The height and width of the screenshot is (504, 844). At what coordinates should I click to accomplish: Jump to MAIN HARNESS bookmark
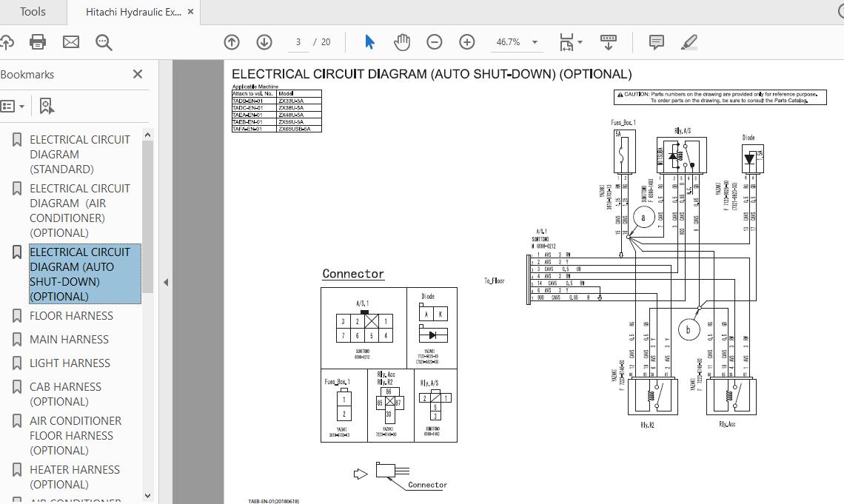pyautogui.click(x=69, y=340)
